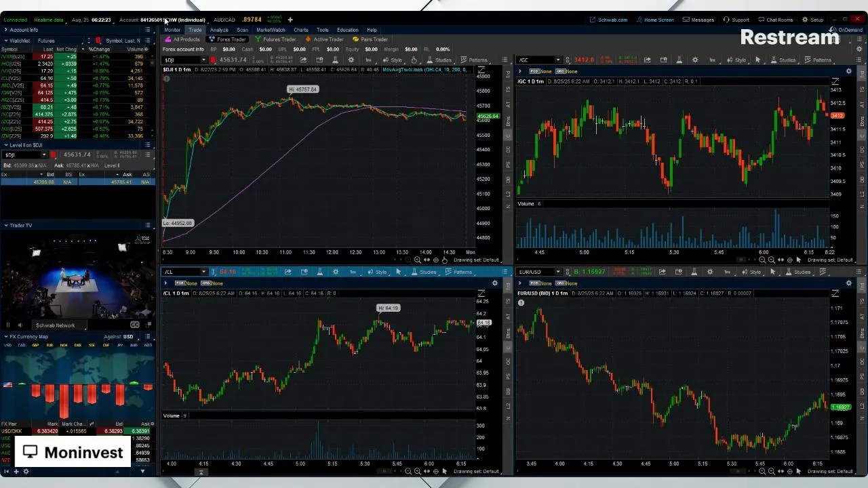
Task: Click the pointer icon below the EUR/USD chart
Action: tap(798, 471)
